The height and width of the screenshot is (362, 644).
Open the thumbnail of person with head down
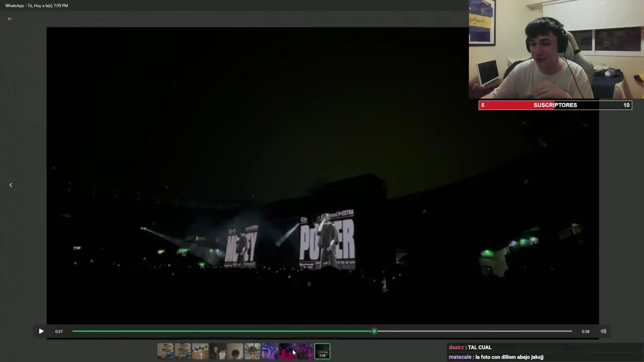click(235, 351)
